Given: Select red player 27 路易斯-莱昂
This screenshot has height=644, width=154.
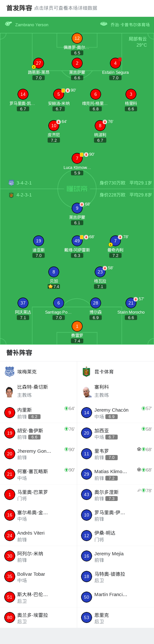Looking at the screenshot, I should click(39, 63).
